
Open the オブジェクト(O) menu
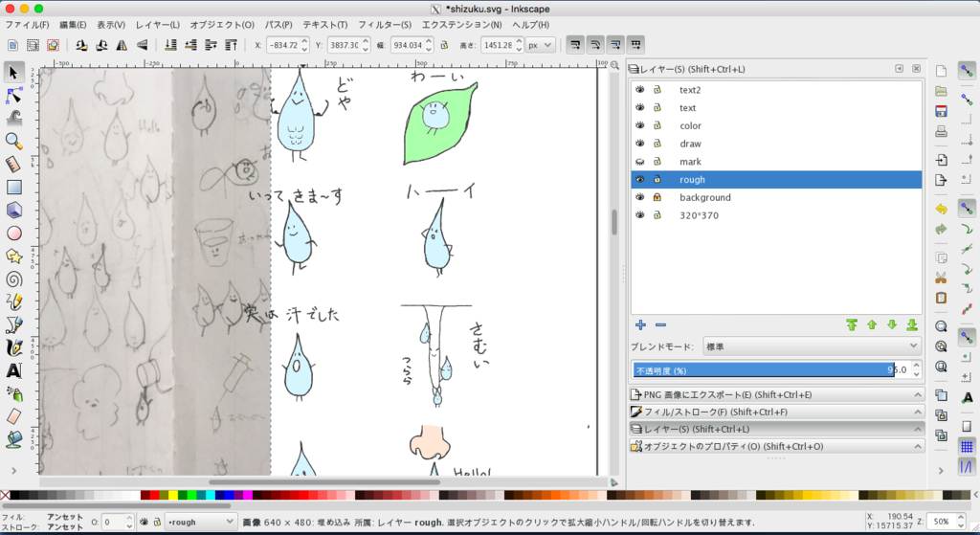pyautogui.click(x=222, y=25)
